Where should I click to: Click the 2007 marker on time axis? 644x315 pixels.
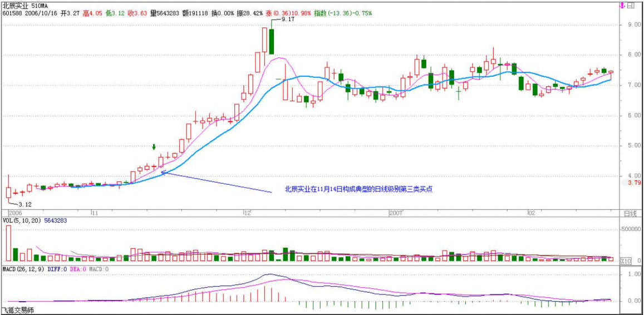(395, 213)
